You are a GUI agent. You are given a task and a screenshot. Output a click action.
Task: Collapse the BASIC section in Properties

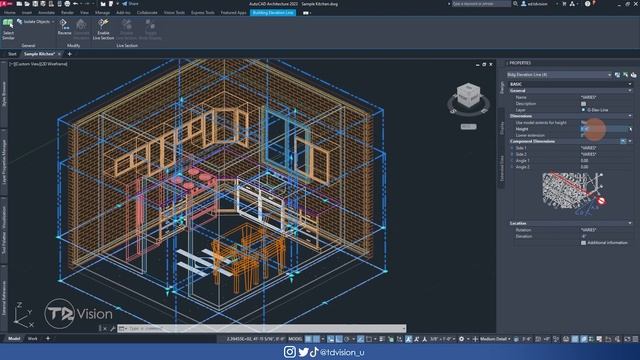pyautogui.click(x=630, y=84)
